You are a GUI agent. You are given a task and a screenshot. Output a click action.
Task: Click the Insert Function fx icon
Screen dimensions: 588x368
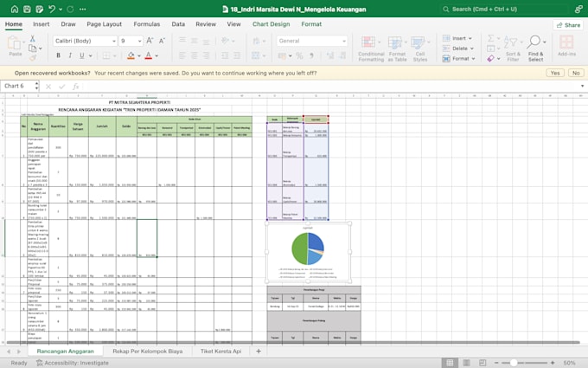point(75,87)
